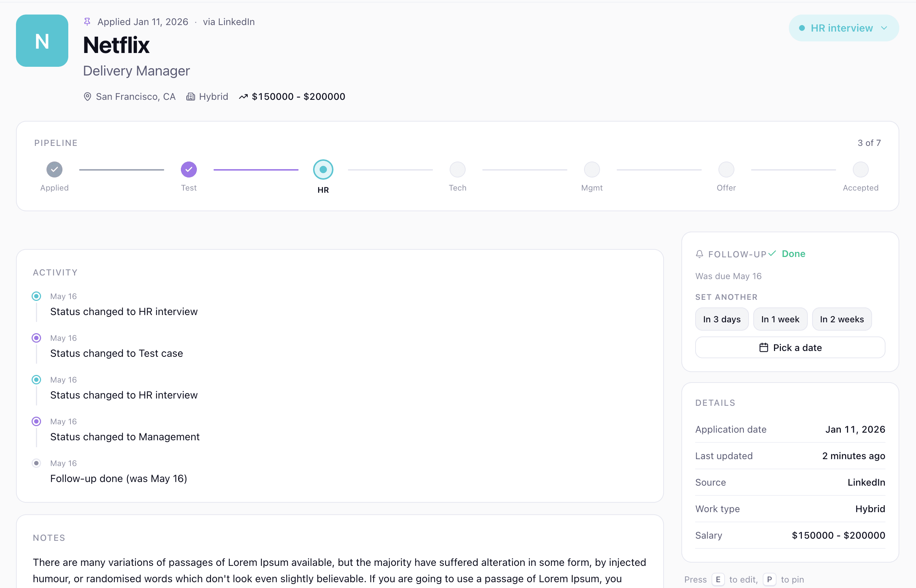916x588 pixels.
Task: Click the first Status changed to HR interview entry
Action: click(124, 311)
